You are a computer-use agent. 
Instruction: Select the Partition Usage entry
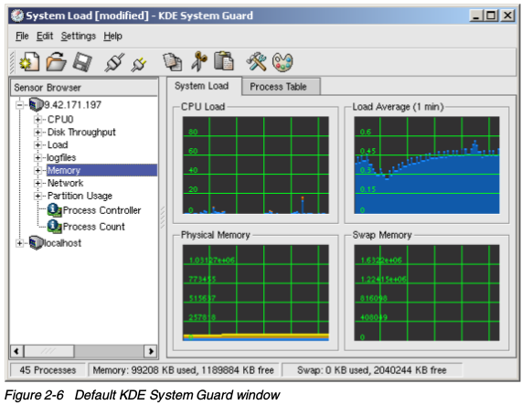point(80,196)
